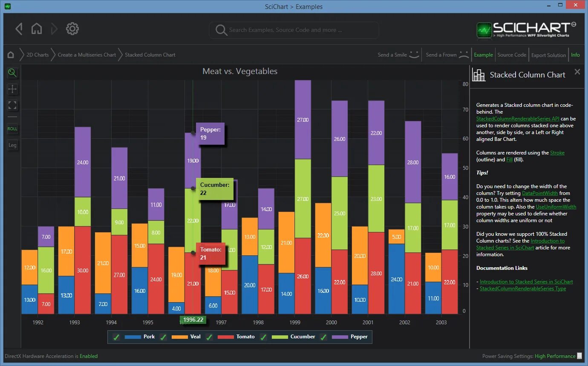The width and height of the screenshot is (588, 366).
Task: Go back with the left arrow icon
Action: pyautogui.click(x=18, y=29)
